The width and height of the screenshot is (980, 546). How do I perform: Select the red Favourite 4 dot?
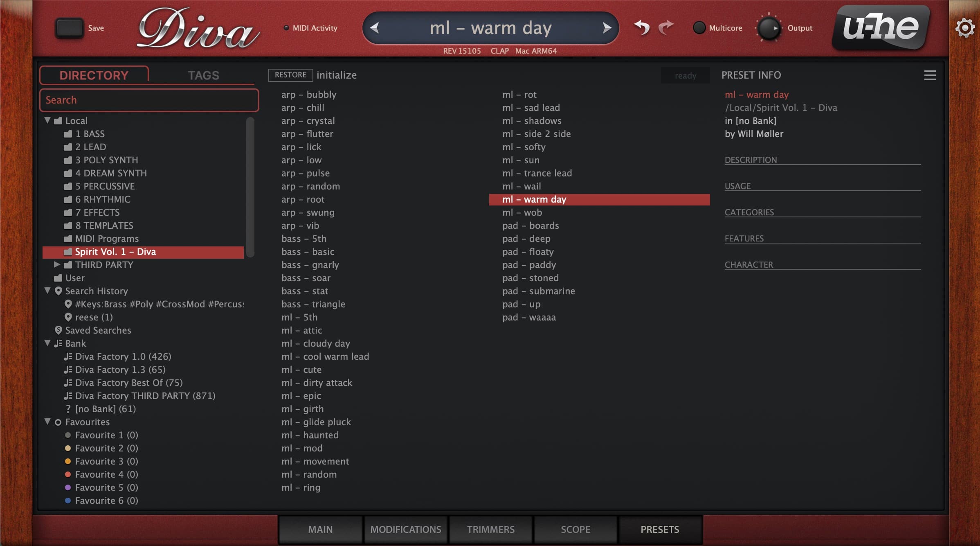point(68,474)
